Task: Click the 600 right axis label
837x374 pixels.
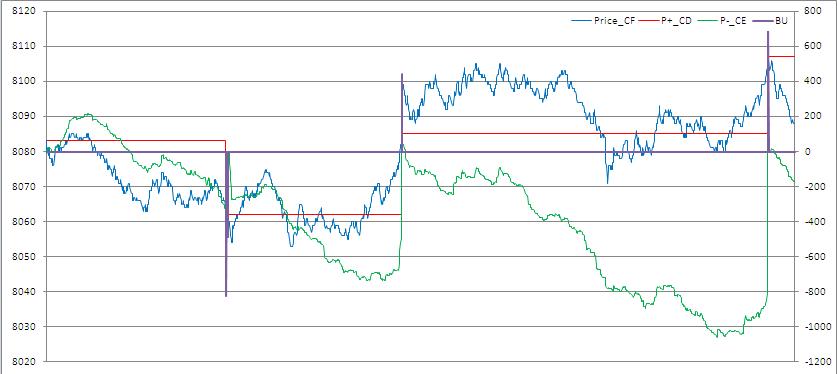Action: [812, 46]
